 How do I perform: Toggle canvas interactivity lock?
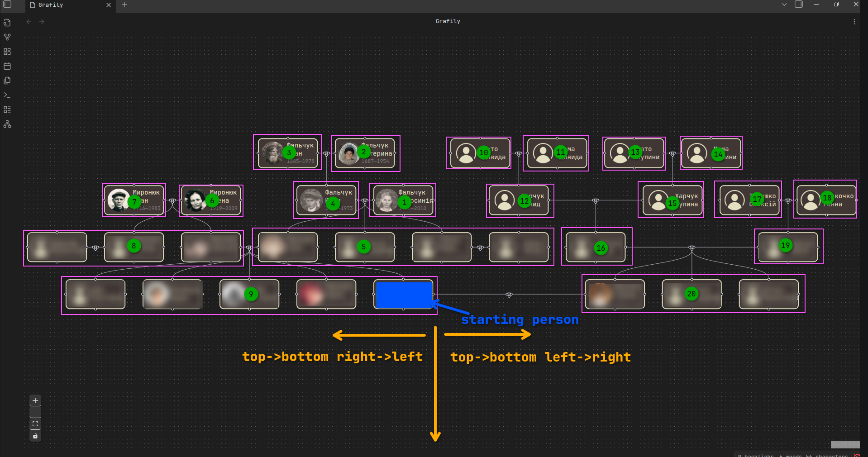(x=35, y=436)
